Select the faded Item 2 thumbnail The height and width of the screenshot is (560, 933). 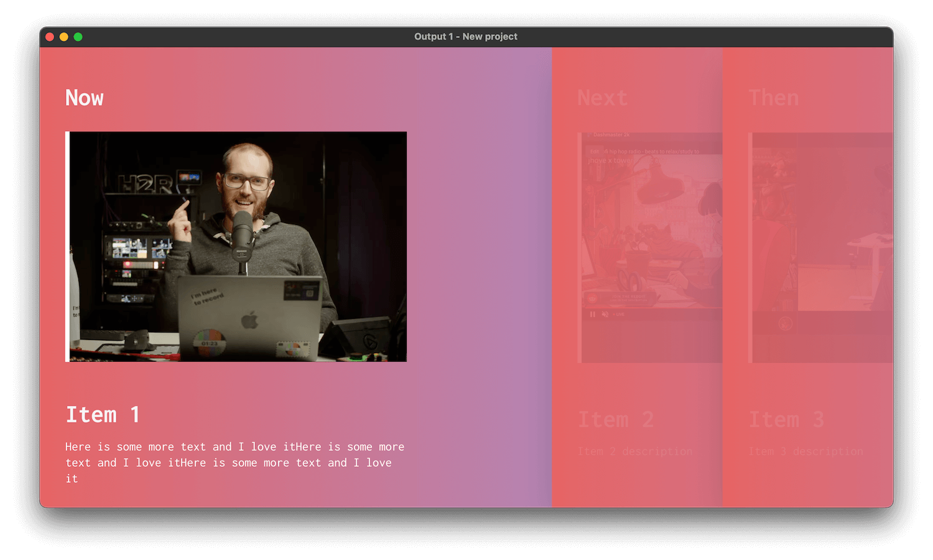tap(650, 247)
